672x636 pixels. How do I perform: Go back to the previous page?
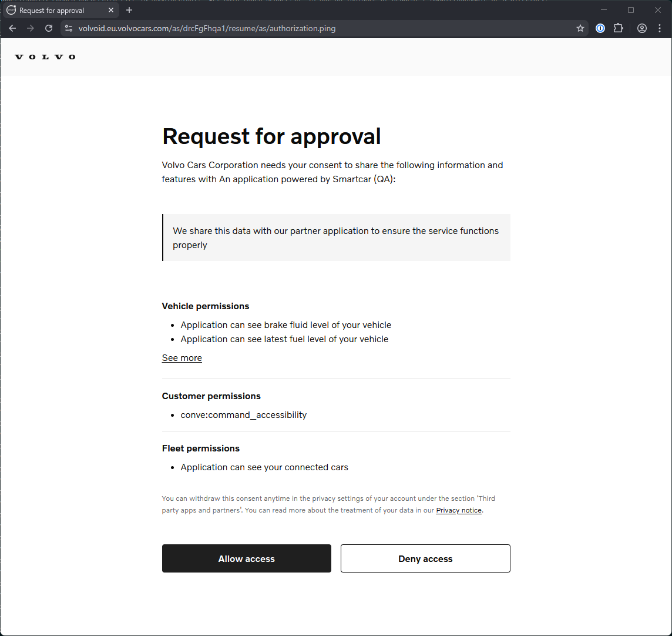[x=12, y=28]
